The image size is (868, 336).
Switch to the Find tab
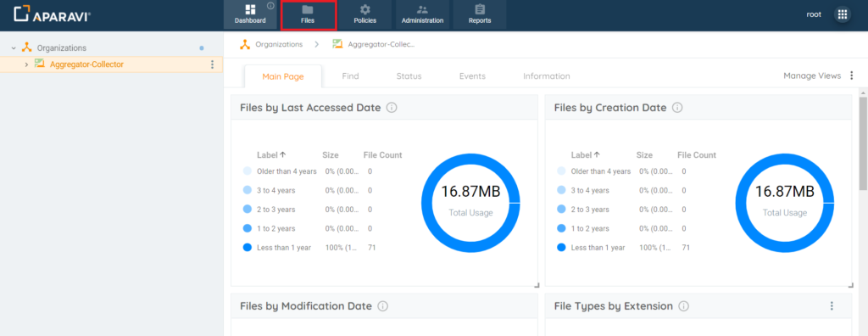[350, 76]
